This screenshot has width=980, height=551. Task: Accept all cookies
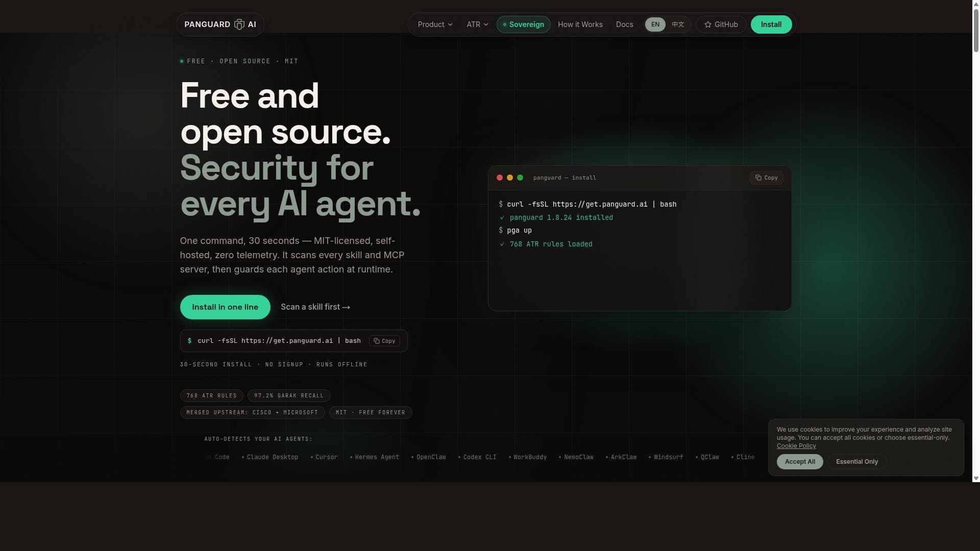click(800, 462)
